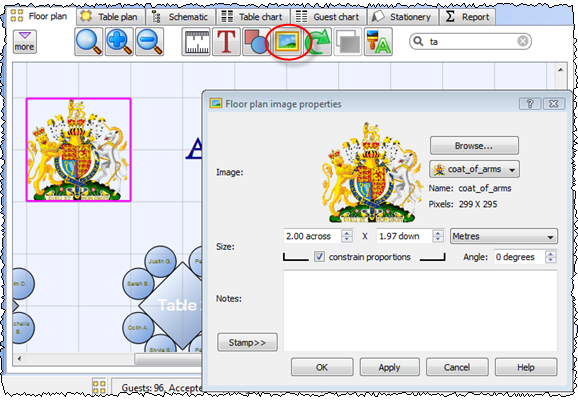This screenshot has height=400, width=578.
Task: Adjust the angle degrees spinner arrows
Action: (551, 257)
